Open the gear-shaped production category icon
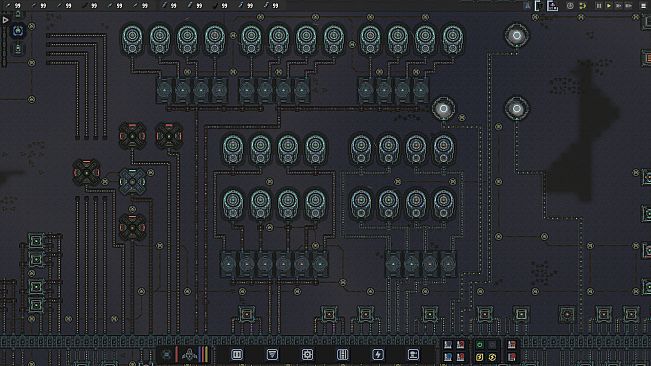The width and height of the screenshot is (651, 366). (307, 354)
